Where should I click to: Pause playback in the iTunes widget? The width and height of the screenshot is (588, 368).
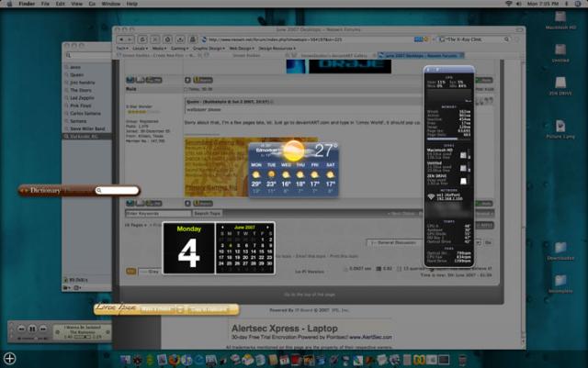(x=32, y=329)
